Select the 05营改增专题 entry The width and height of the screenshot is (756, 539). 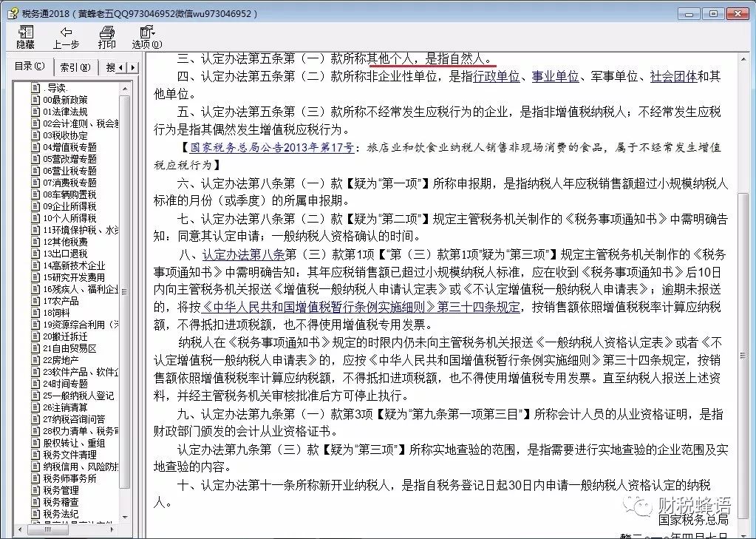click(x=69, y=159)
